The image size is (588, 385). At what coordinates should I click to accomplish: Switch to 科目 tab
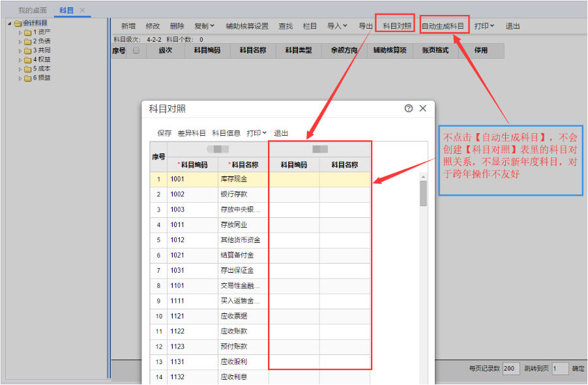pyautogui.click(x=66, y=10)
